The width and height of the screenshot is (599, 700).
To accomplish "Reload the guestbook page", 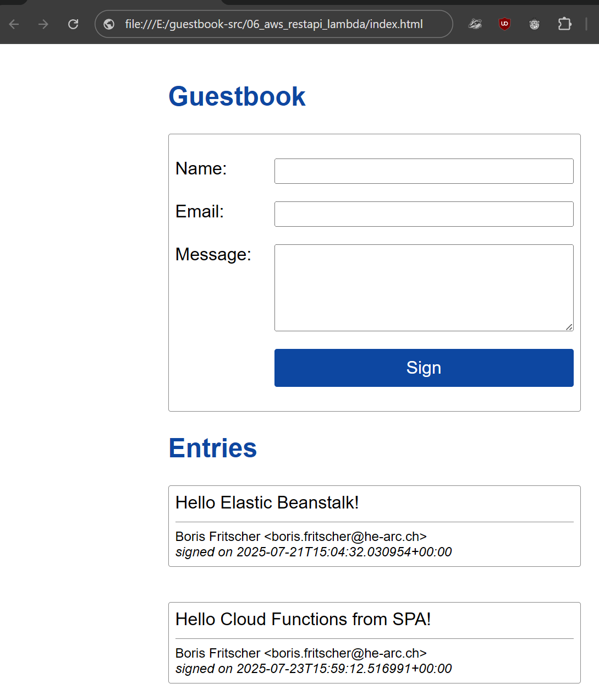I will pyautogui.click(x=73, y=24).
